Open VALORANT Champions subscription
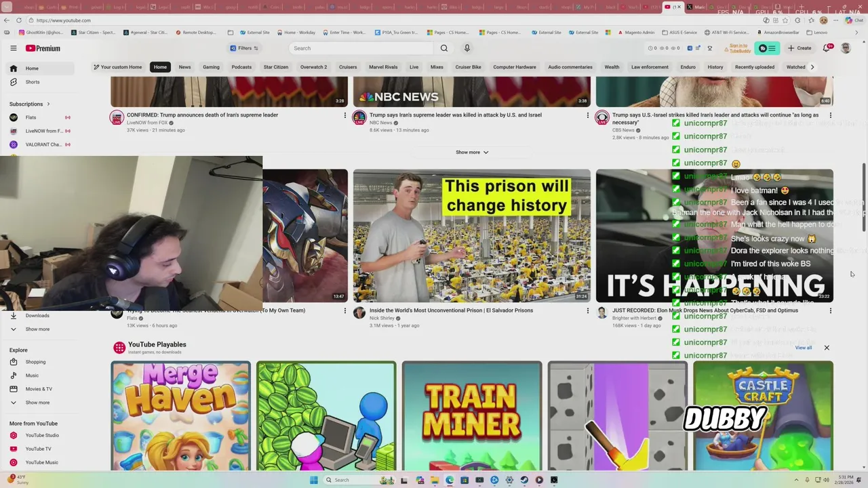Screen dimensions: 868x488 pyautogui.click(x=39, y=144)
